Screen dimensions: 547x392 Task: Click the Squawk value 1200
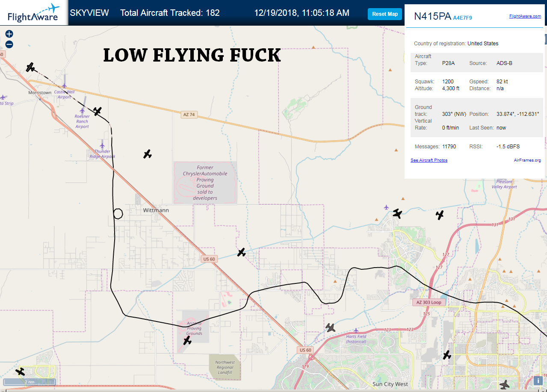coord(448,82)
